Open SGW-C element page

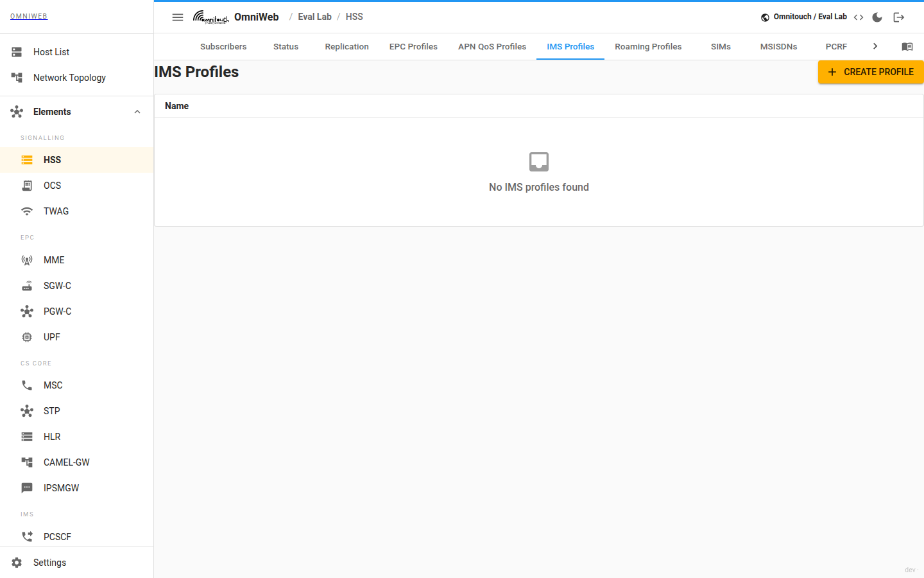pyautogui.click(x=77, y=286)
